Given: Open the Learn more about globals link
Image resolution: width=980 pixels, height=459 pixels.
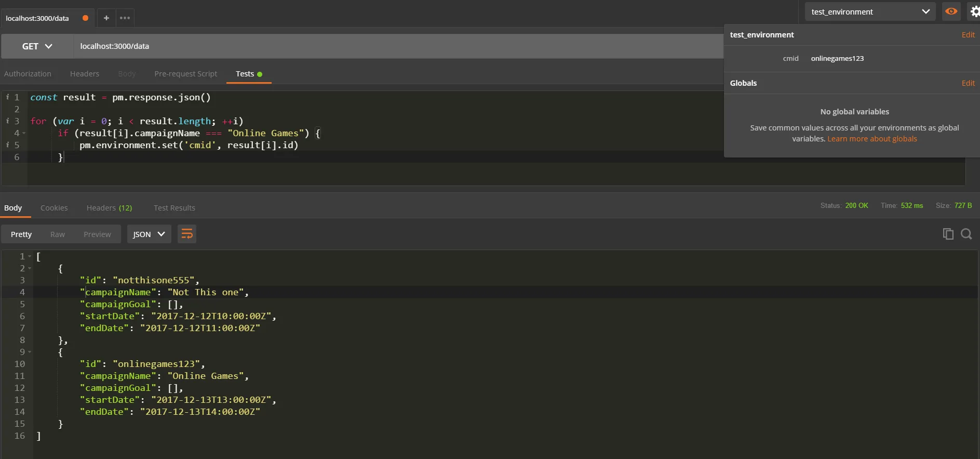Looking at the screenshot, I should click(x=872, y=139).
